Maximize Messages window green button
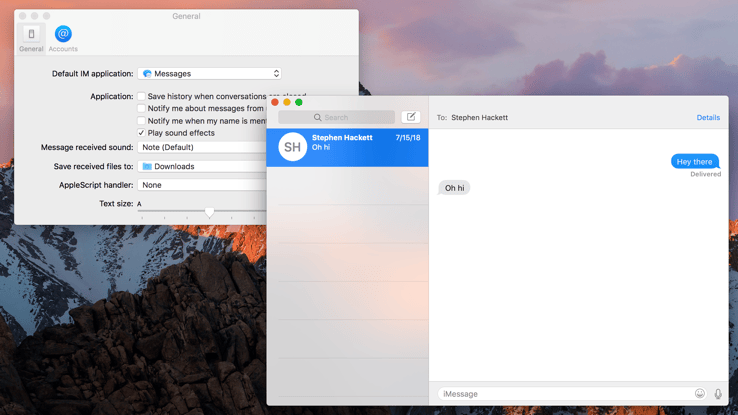 point(298,102)
